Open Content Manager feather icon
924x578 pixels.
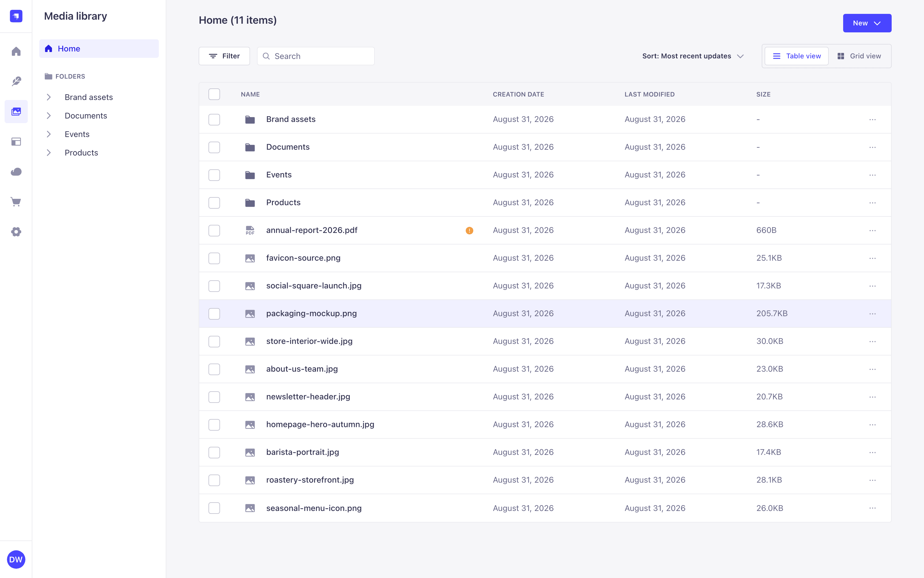[16, 81]
